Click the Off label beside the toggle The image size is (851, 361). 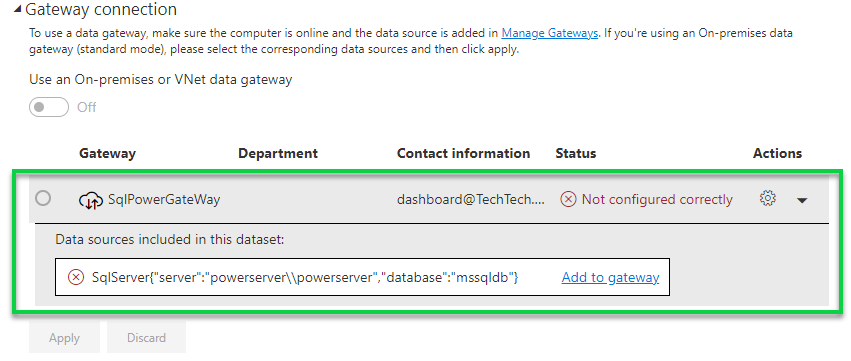tap(87, 107)
